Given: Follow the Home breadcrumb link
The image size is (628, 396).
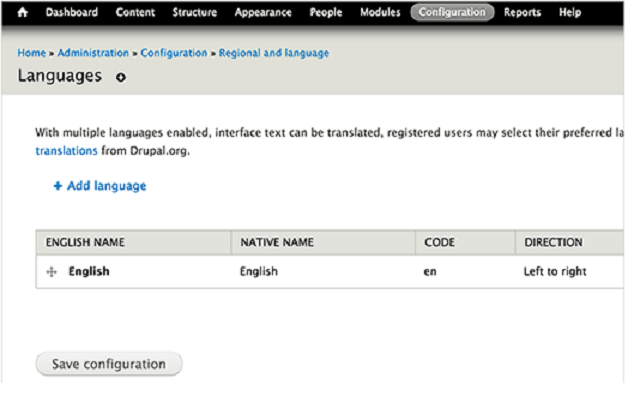Looking at the screenshot, I should click(x=32, y=53).
